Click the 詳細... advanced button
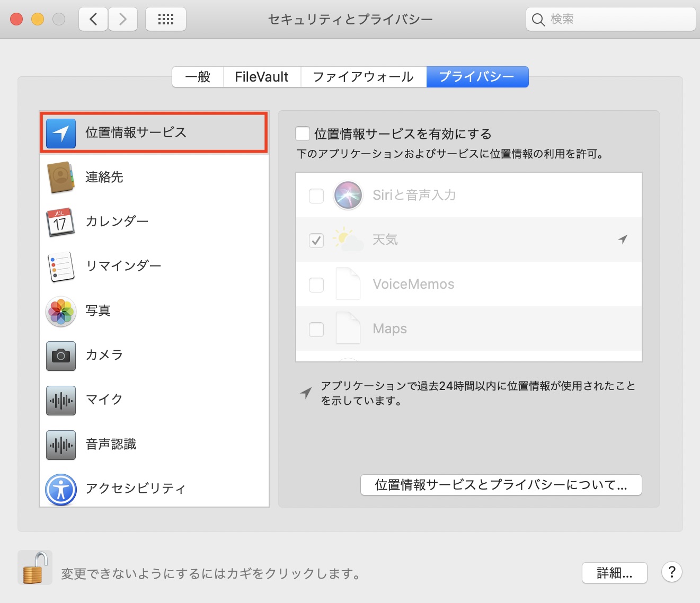Image resolution: width=700 pixels, height=603 pixels. tap(614, 573)
